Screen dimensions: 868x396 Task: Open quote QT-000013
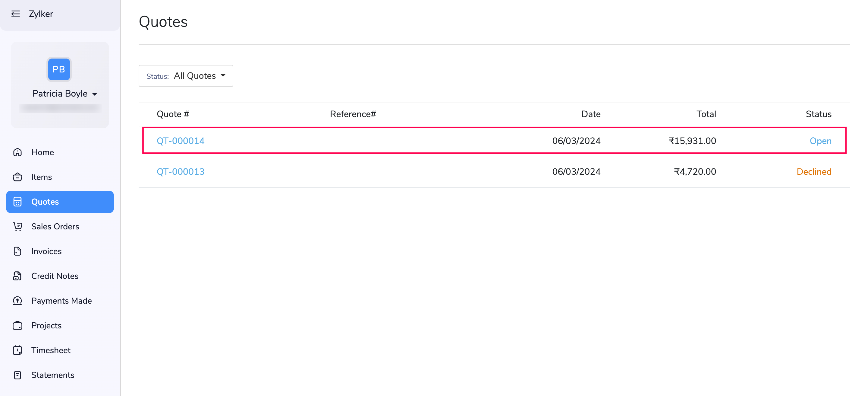click(181, 171)
